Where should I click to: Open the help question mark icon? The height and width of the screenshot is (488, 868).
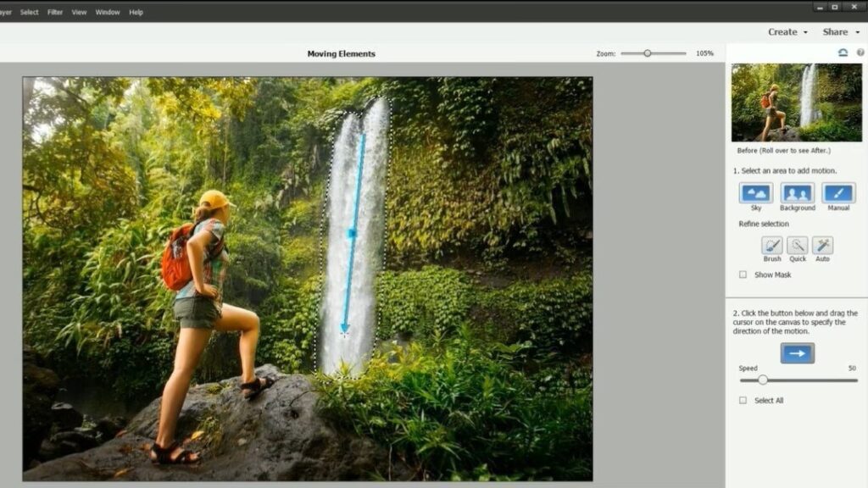[x=860, y=53]
